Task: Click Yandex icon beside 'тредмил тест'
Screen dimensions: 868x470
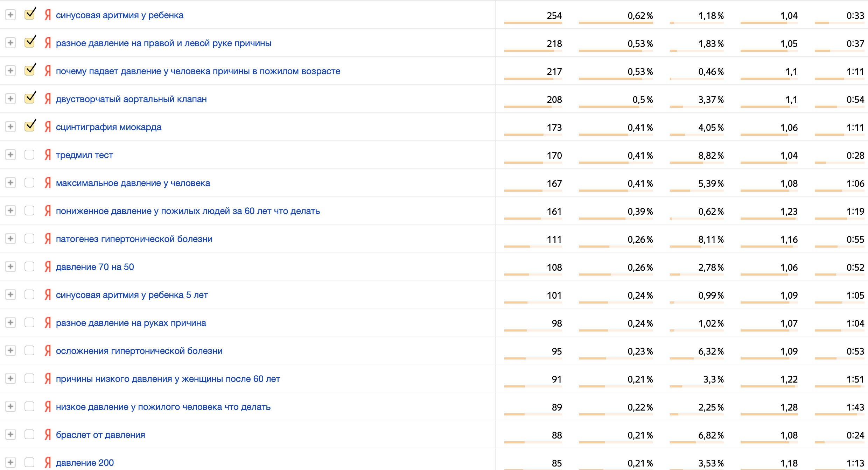Action: [48, 155]
